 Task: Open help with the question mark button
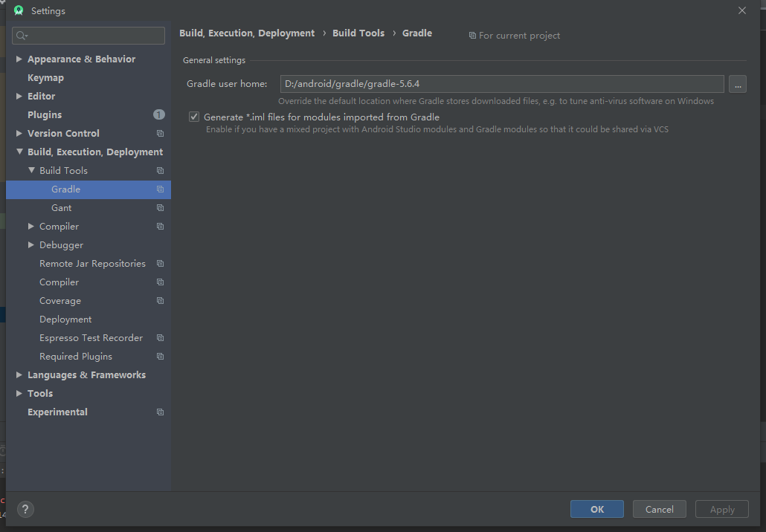tap(25, 510)
